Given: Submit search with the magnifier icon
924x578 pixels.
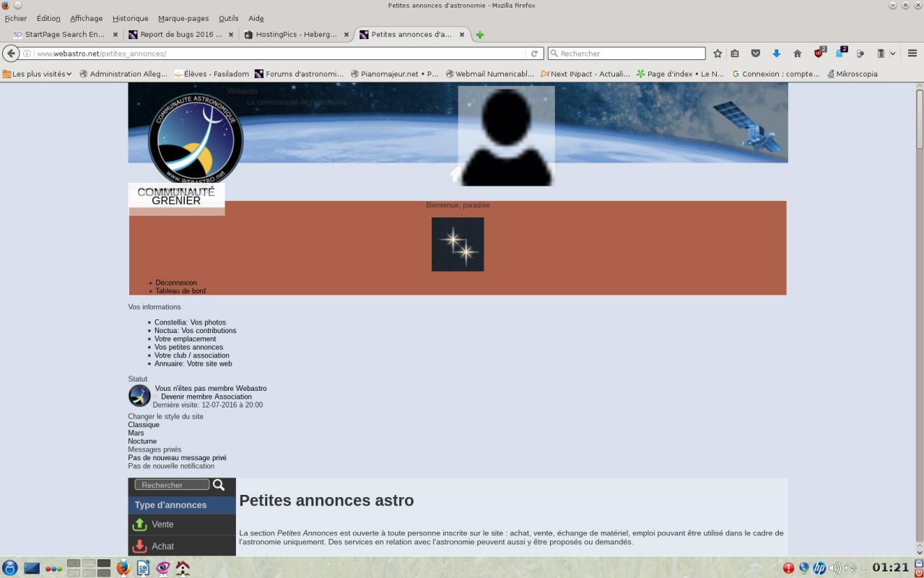Looking at the screenshot, I should click(219, 485).
